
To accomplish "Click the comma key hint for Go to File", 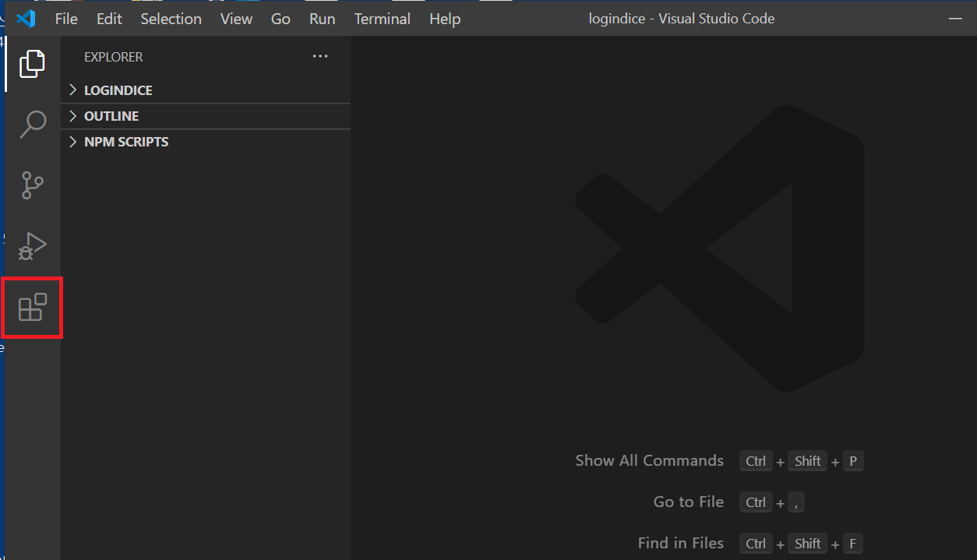I will coord(796,502).
